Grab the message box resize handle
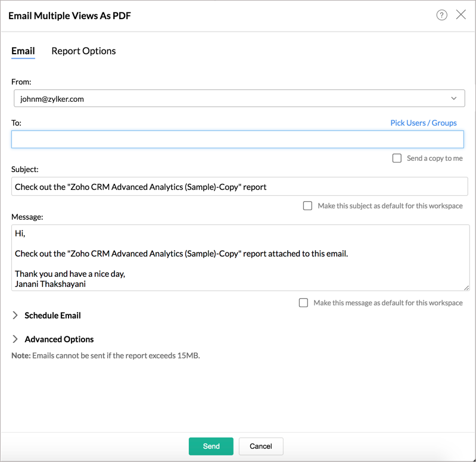The width and height of the screenshot is (476, 462). point(466,288)
